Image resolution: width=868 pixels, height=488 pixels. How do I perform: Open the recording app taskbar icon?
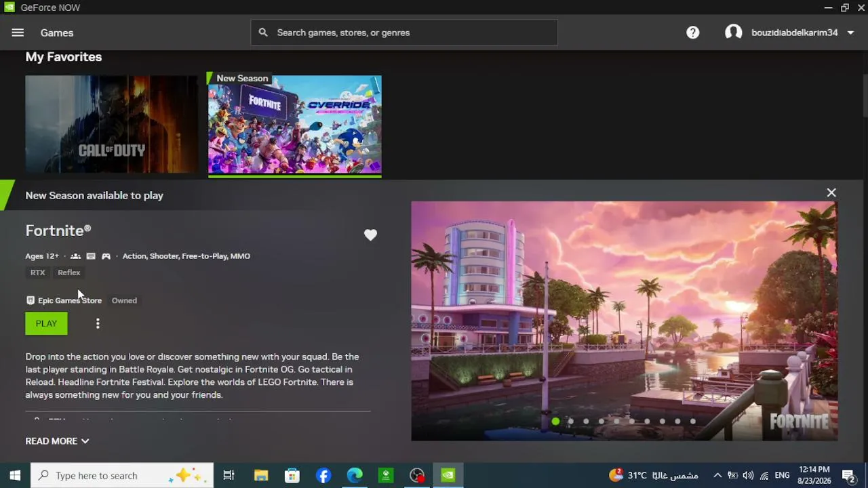click(417, 475)
